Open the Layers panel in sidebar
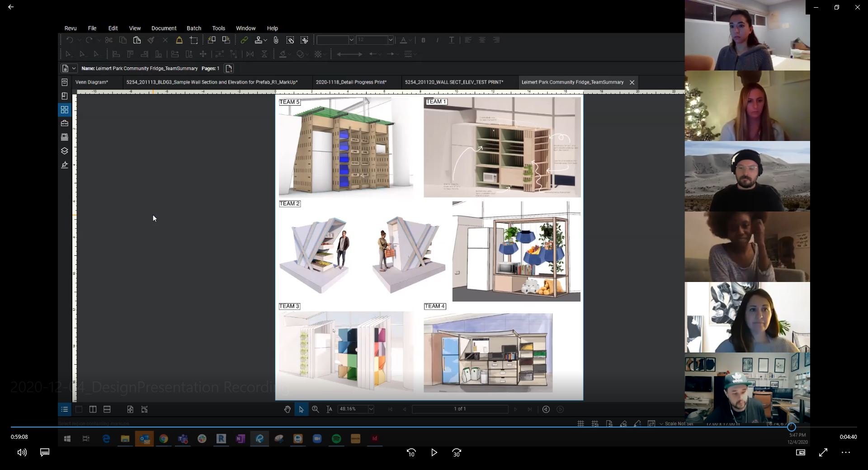868x470 pixels. [65, 151]
